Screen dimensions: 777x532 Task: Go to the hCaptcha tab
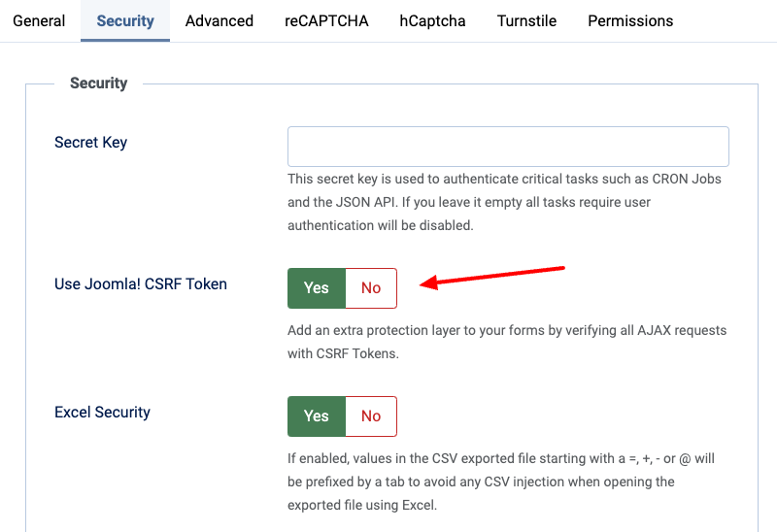pyautogui.click(x=432, y=20)
